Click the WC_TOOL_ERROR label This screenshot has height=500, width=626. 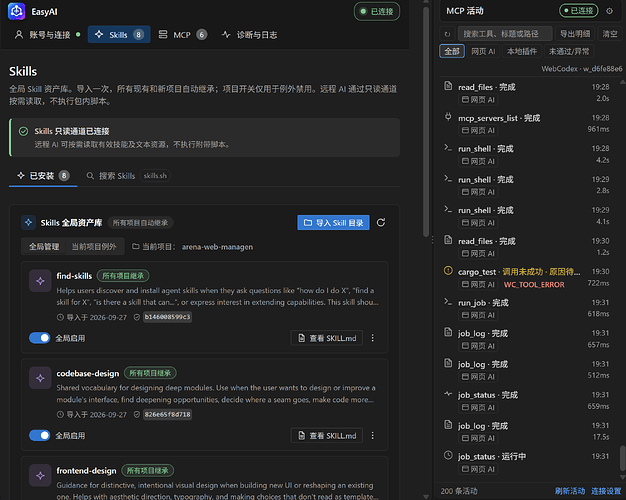point(534,284)
